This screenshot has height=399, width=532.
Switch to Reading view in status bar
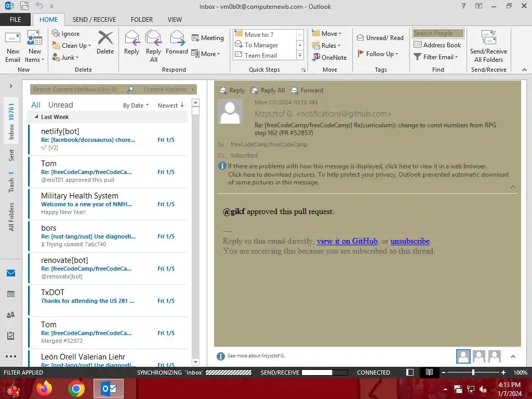coord(429,372)
